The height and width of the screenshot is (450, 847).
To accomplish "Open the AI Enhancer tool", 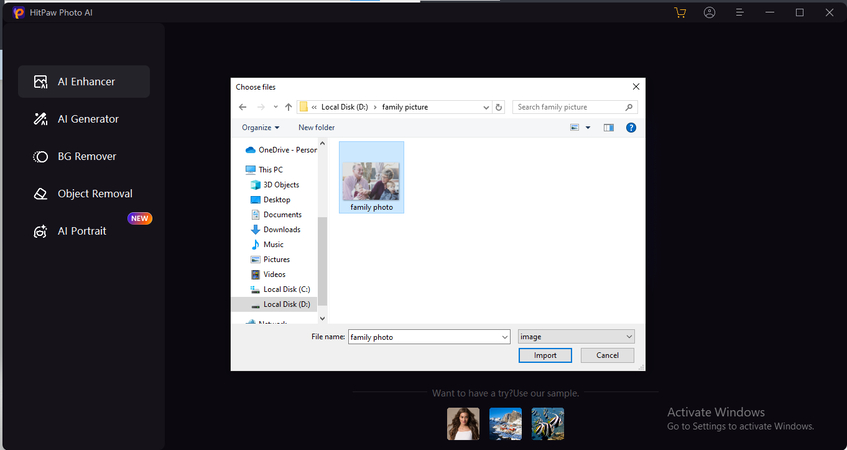I will point(84,82).
